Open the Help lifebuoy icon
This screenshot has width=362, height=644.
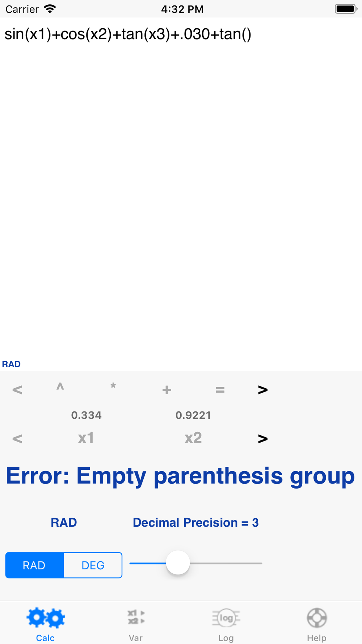click(x=317, y=618)
